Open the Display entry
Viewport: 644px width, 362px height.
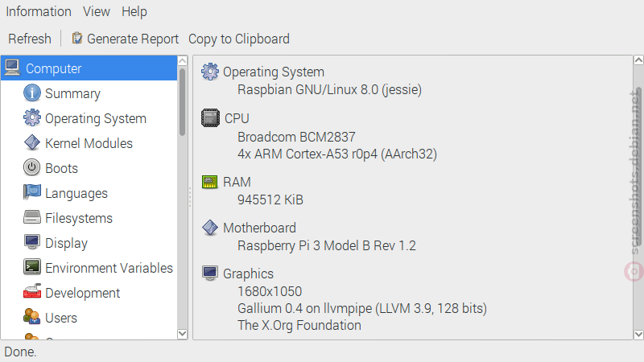(x=66, y=244)
